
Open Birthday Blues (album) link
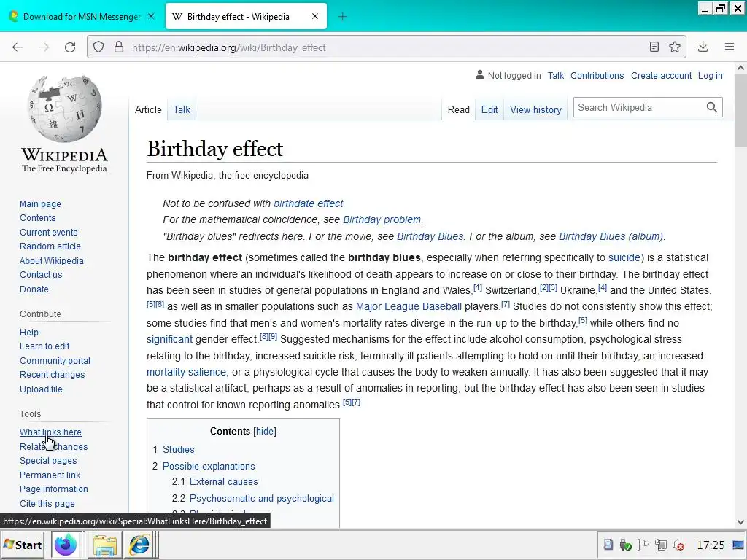point(611,236)
